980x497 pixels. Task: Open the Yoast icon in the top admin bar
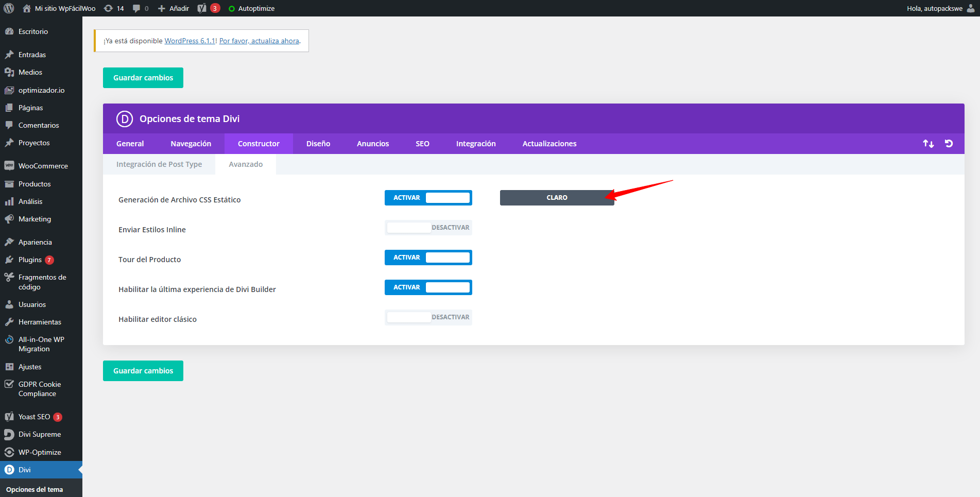point(202,8)
